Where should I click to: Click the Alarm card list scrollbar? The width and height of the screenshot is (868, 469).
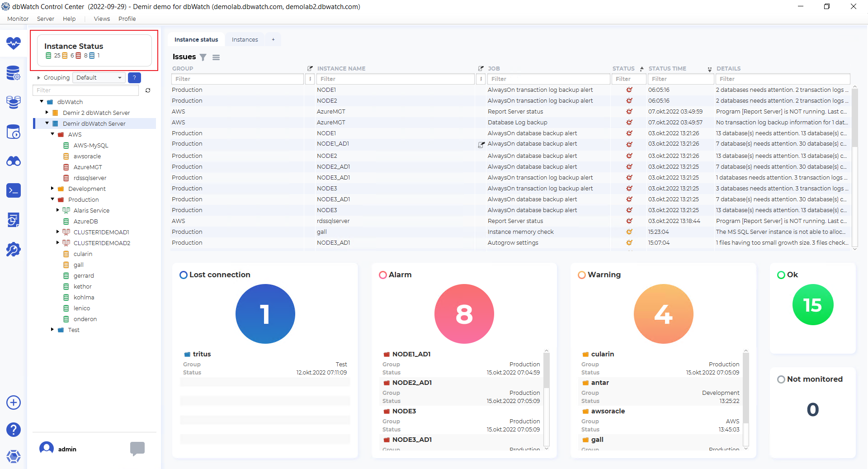(547, 371)
